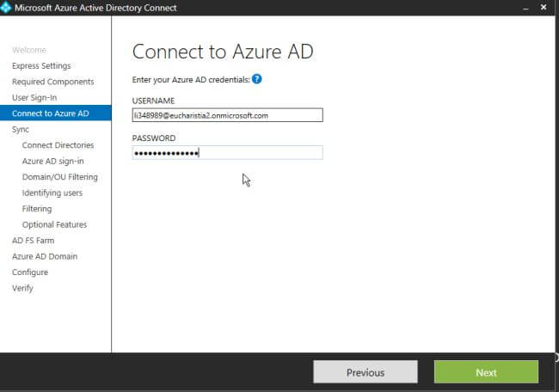Open the Express Settings step
The height and width of the screenshot is (392, 559).
pyautogui.click(x=41, y=66)
